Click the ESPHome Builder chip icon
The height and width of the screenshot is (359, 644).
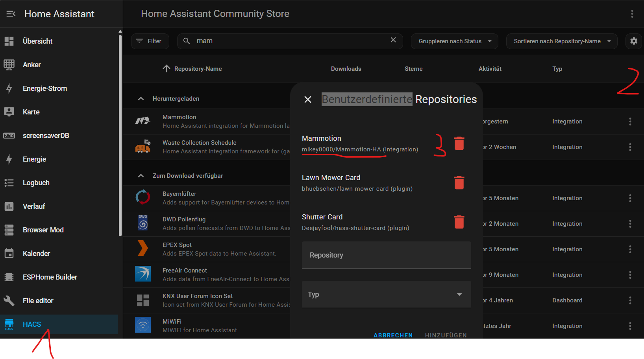(x=9, y=277)
